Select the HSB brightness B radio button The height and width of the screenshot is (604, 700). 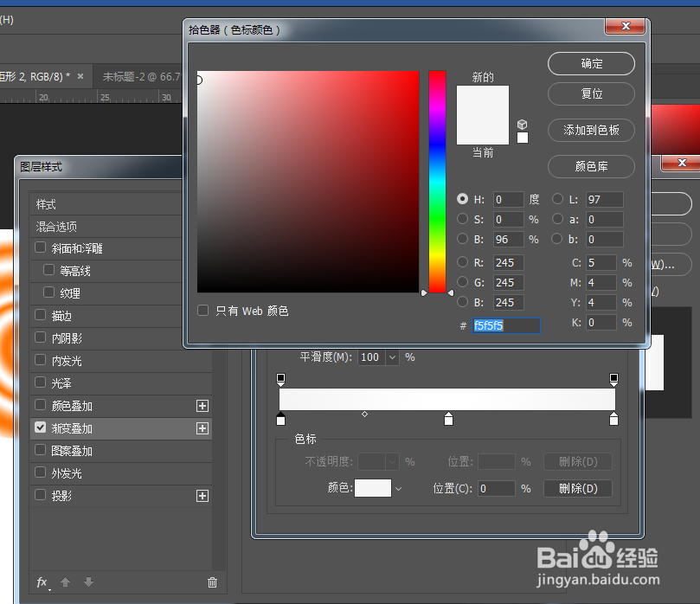(463, 239)
